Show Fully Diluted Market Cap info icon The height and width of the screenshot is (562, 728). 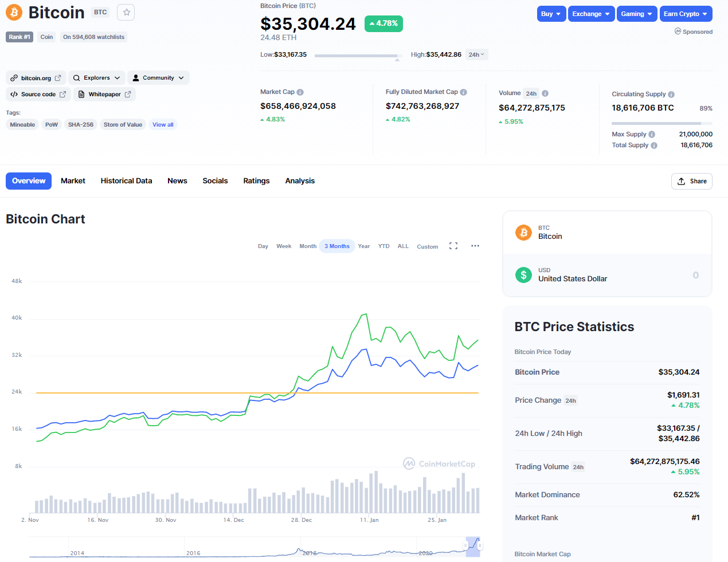point(464,92)
